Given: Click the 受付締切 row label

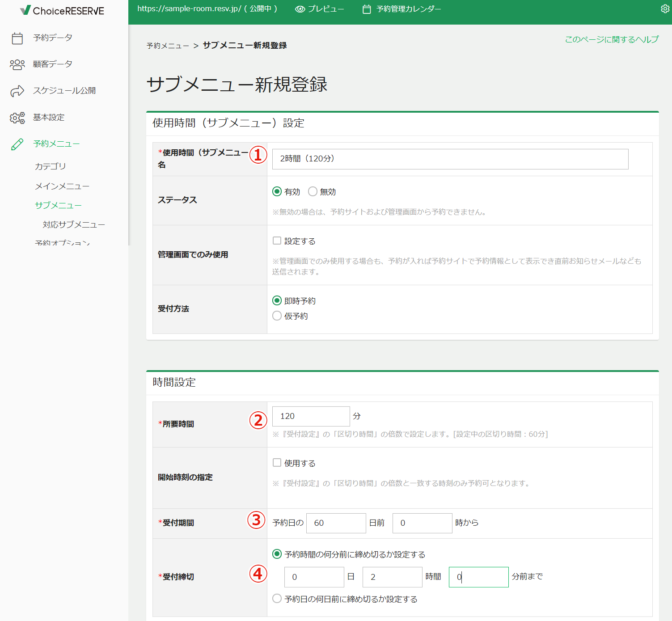Looking at the screenshot, I should tap(176, 577).
